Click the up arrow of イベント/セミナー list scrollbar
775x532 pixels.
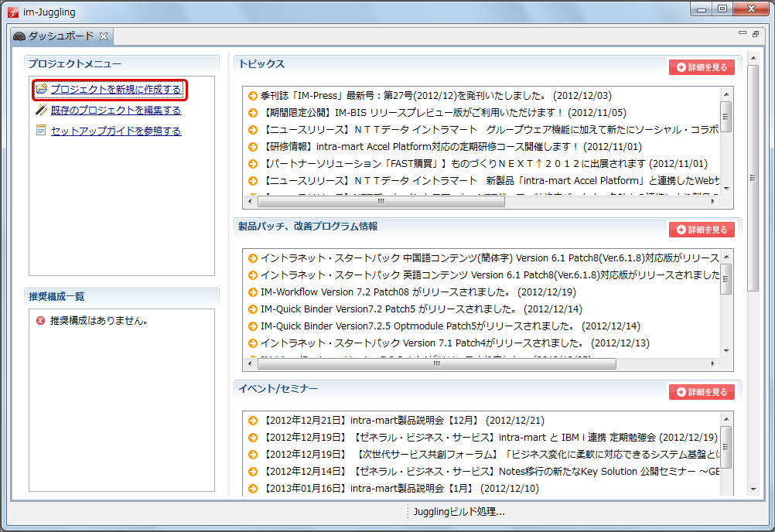click(x=726, y=419)
